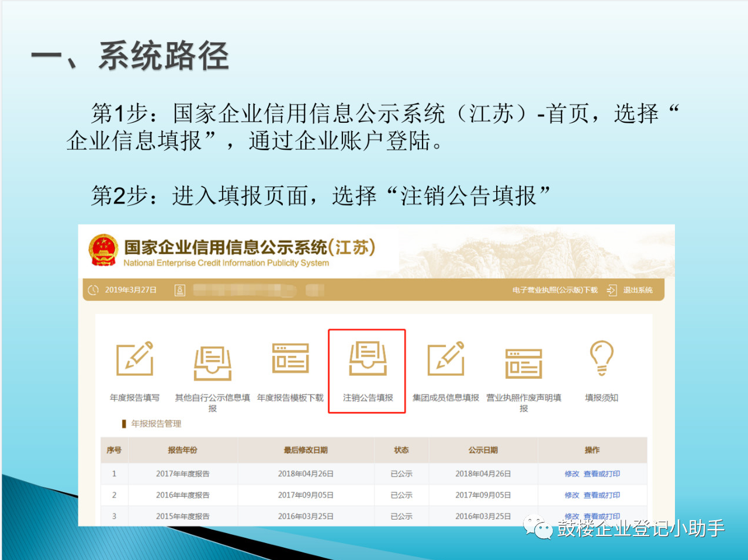Click the 2018年04月26日 last-modified date cell
The height and width of the screenshot is (560, 748).
[x=306, y=474]
